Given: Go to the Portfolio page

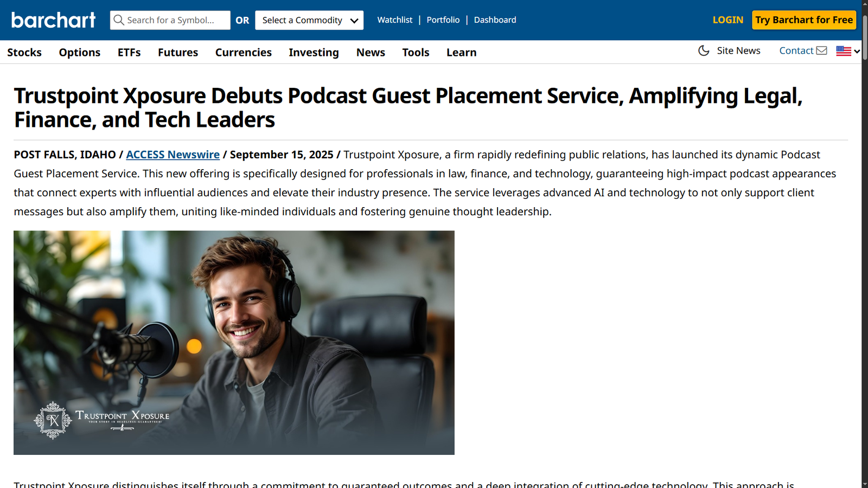Looking at the screenshot, I should tap(443, 20).
